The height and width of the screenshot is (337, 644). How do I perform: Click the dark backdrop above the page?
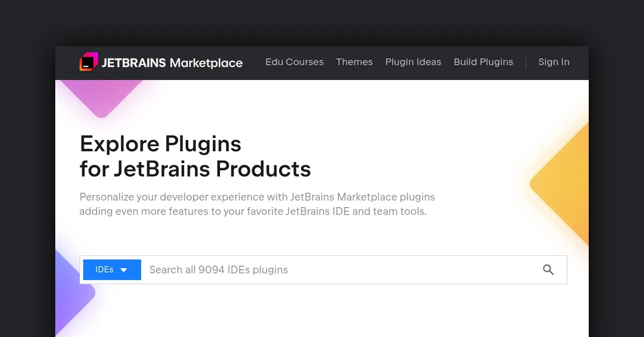coord(322,21)
